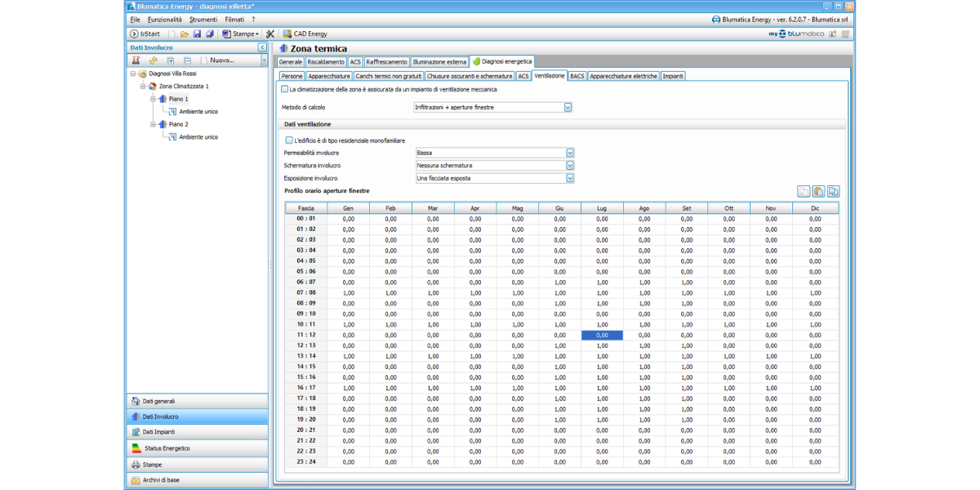980x490 pixels.
Task: Open the Funzionalità menu
Action: click(165, 19)
